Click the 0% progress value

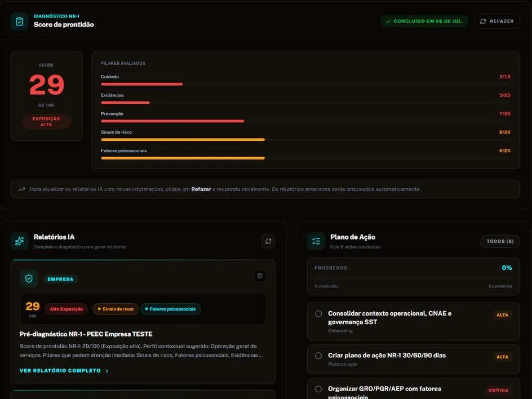tap(507, 268)
